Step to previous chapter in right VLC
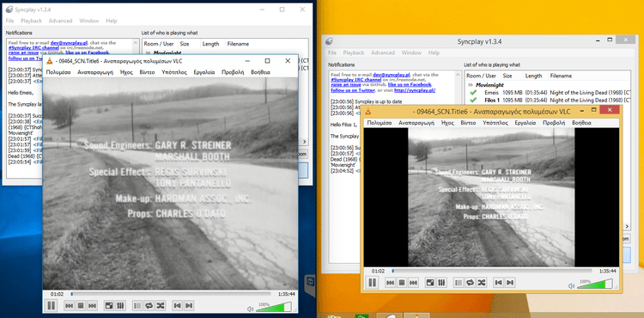Viewport: 644px width, 318px height. point(498,282)
